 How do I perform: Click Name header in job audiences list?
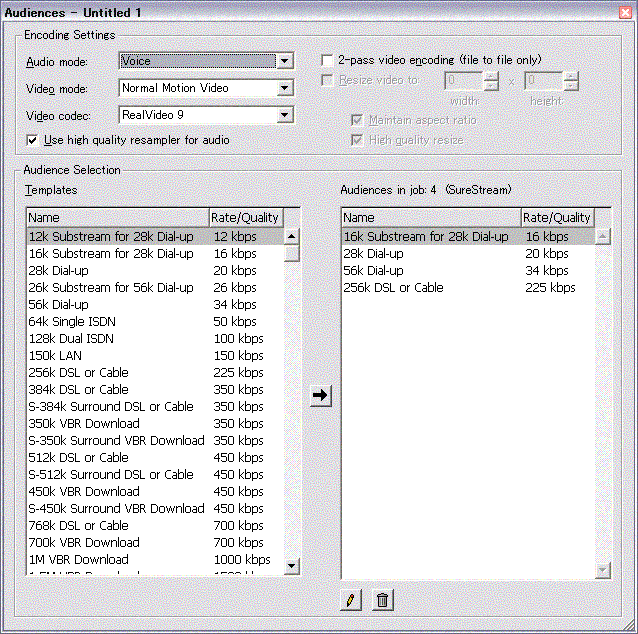coord(431,217)
